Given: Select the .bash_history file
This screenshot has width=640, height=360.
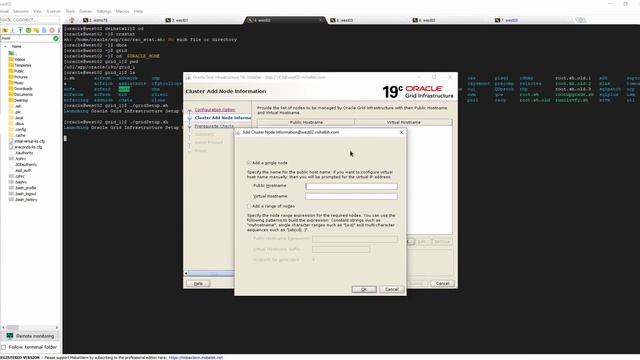Looking at the screenshot, I should click(x=23, y=200).
